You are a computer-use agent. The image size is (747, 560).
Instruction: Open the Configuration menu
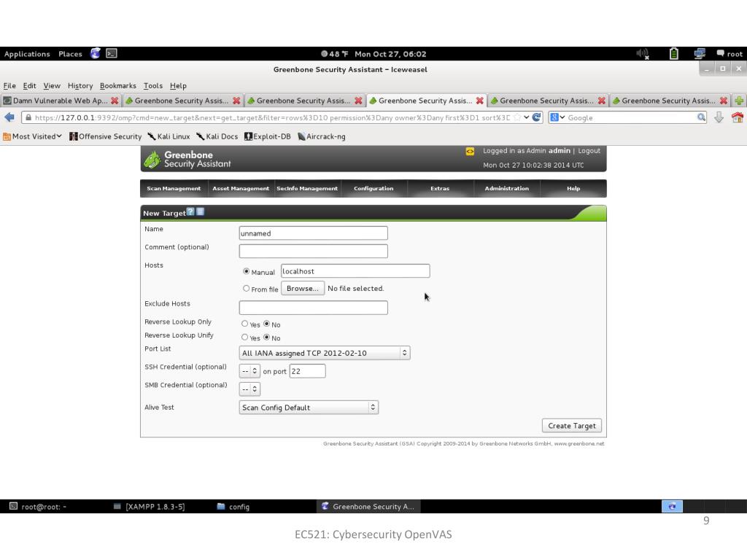[x=373, y=188]
